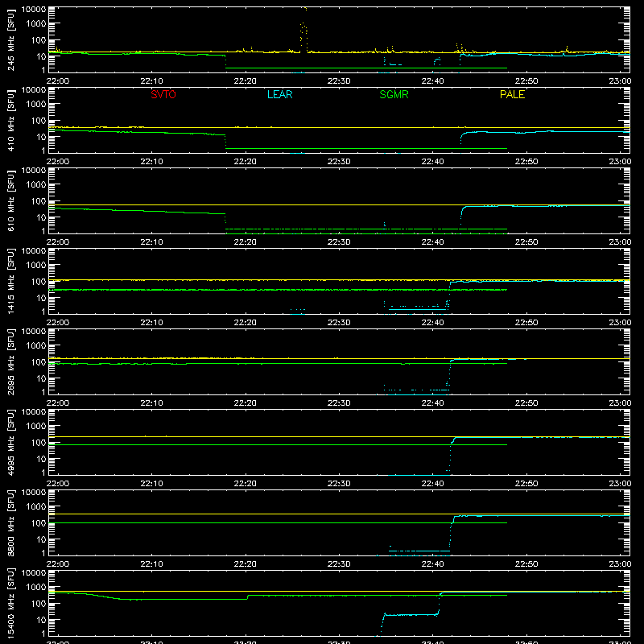Select the 4995 MHz [SFU] axis label

pyautogui.click(x=10, y=442)
